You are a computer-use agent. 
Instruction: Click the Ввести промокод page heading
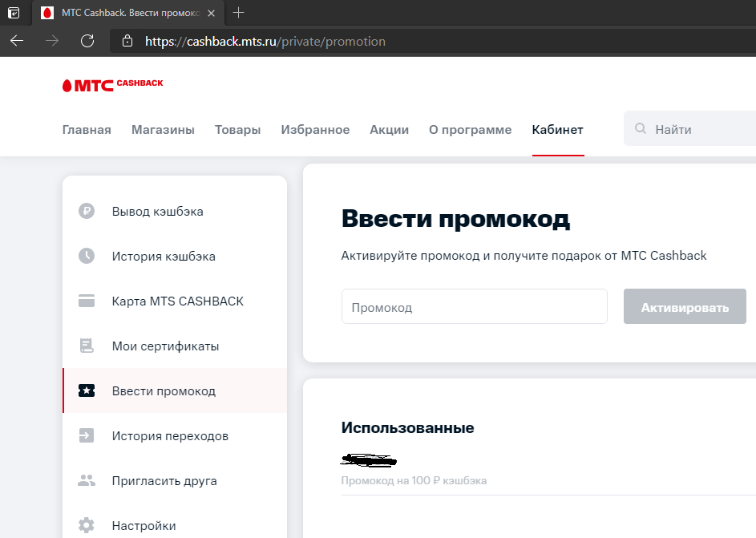coord(455,218)
